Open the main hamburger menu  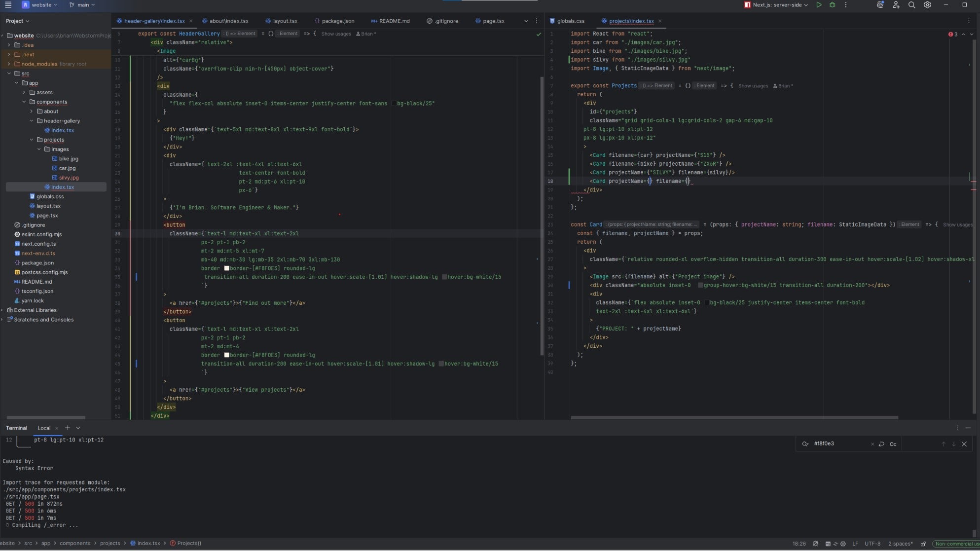click(8, 5)
